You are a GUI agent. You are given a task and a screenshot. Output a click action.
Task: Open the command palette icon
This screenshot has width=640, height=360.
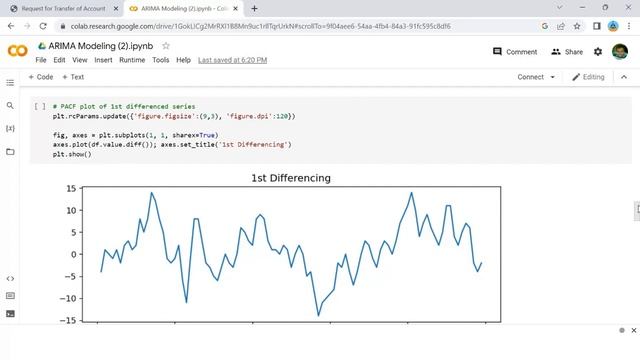10,296
